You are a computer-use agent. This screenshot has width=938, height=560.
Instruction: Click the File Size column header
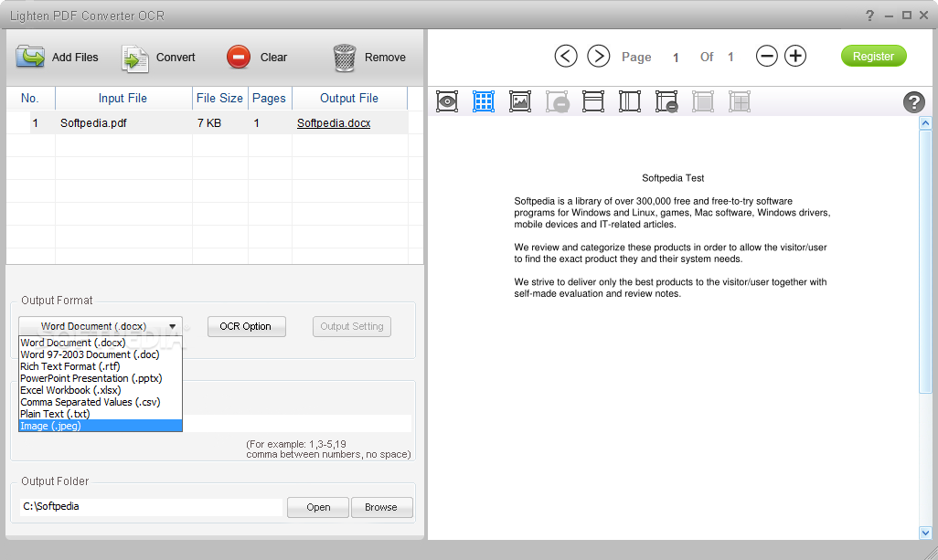coord(220,98)
